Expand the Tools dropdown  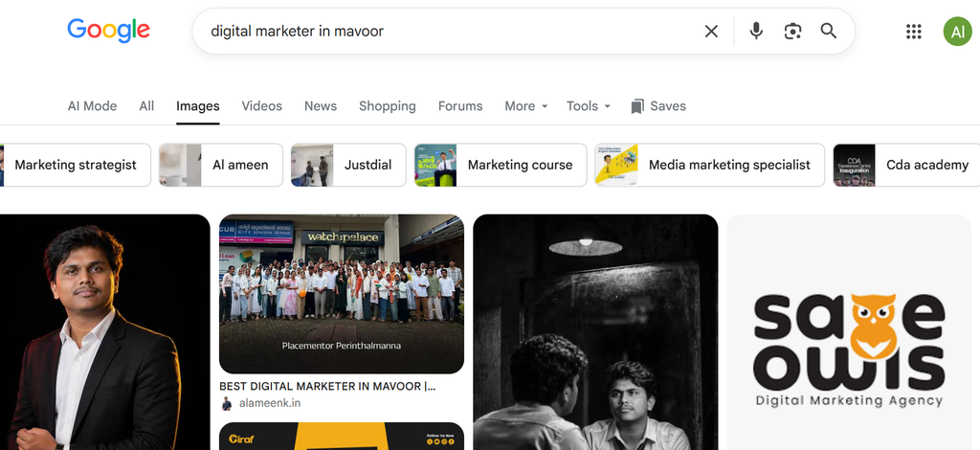point(589,106)
